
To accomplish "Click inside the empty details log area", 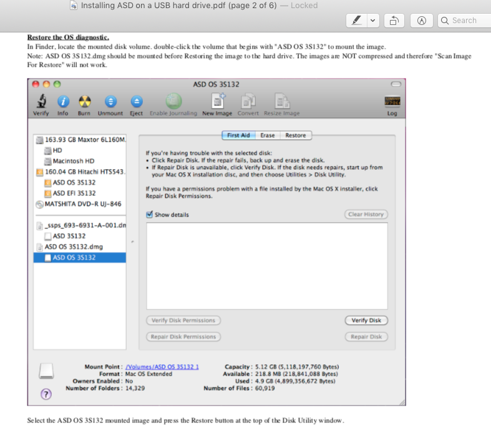I will 267,266.
